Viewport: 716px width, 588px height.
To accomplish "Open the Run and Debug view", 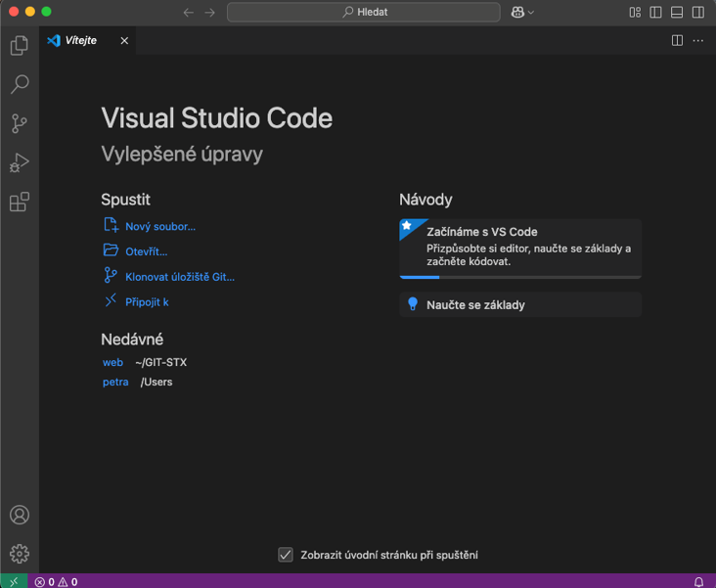I will [19, 163].
